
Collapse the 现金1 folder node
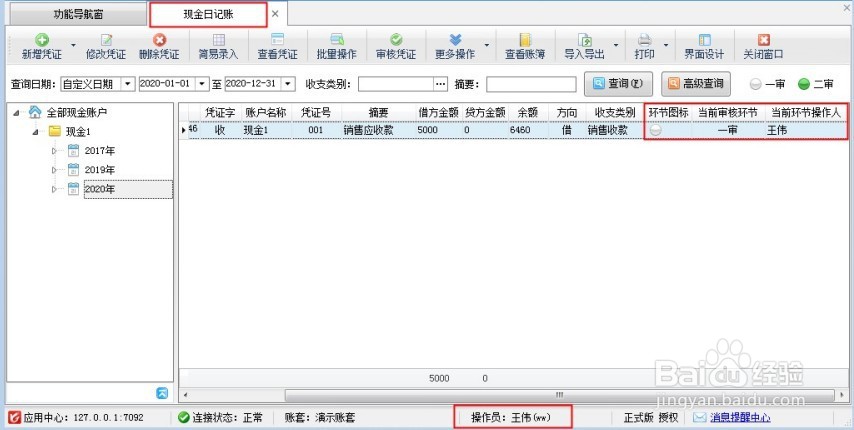(x=35, y=132)
